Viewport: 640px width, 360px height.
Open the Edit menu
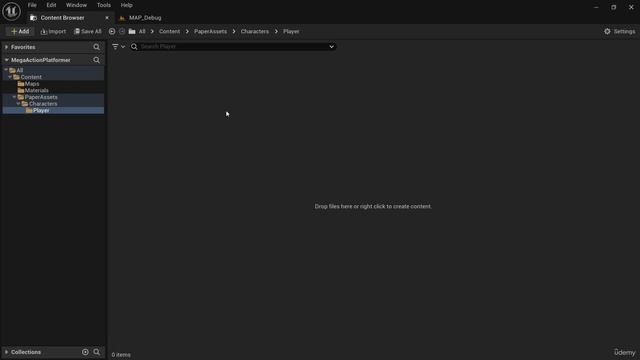(x=51, y=5)
